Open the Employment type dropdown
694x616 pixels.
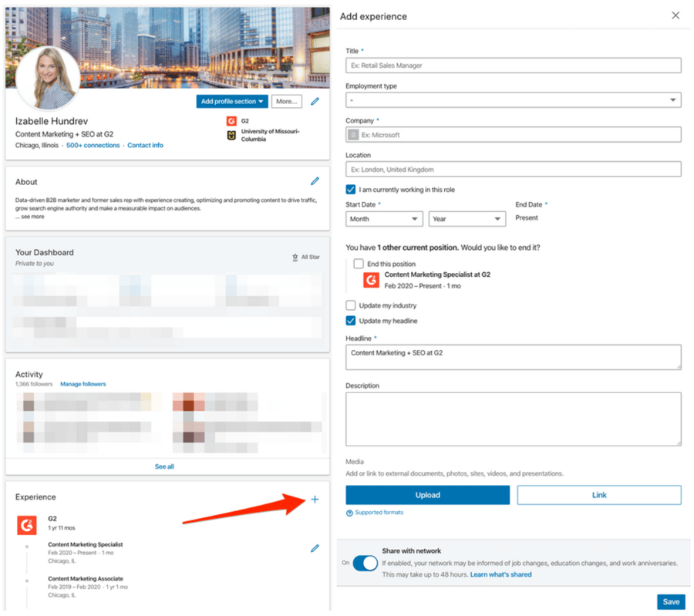[513, 99]
